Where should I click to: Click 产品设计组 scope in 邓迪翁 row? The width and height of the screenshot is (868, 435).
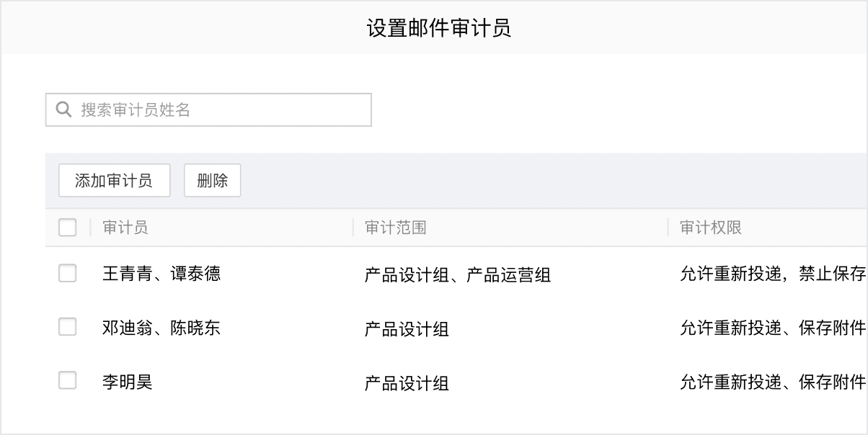[x=407, y=328]
